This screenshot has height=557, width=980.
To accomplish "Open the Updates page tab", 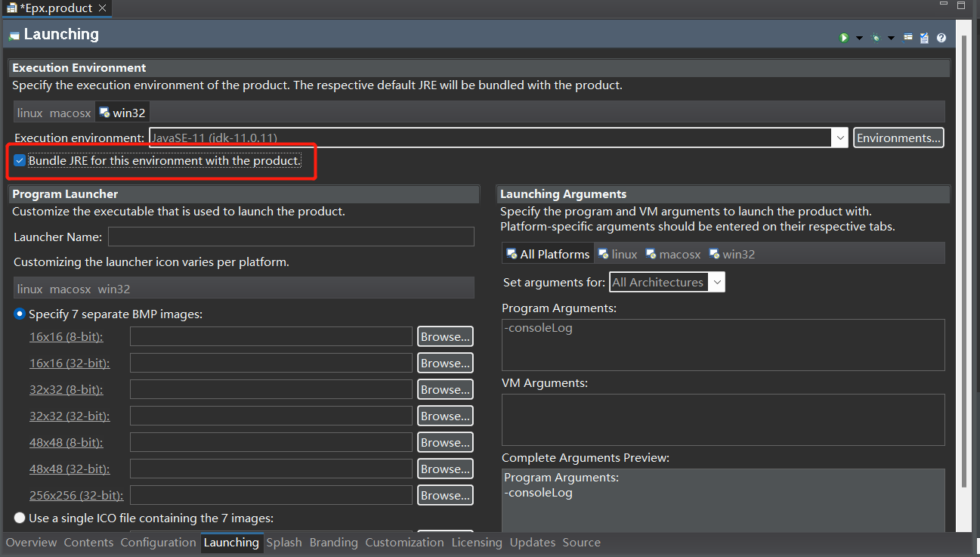I will pyautogui.click(x=533, y=543).
